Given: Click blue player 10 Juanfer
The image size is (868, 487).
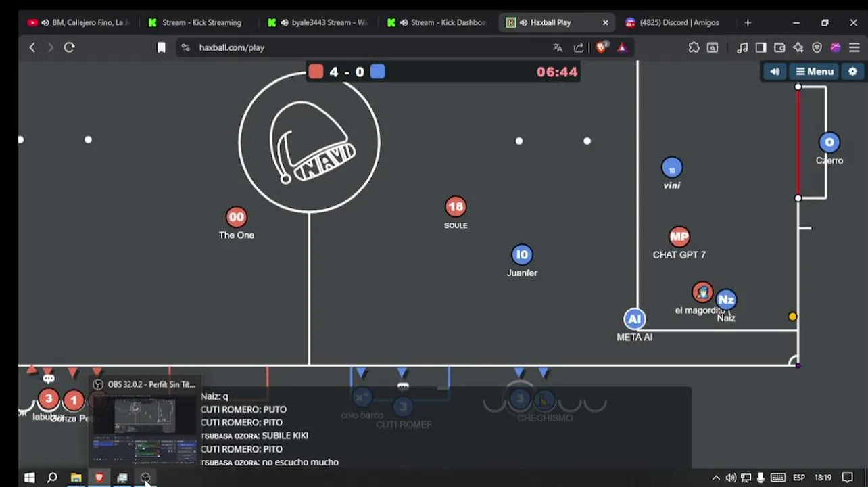Looking at the screenshot, I should point(522,255).
